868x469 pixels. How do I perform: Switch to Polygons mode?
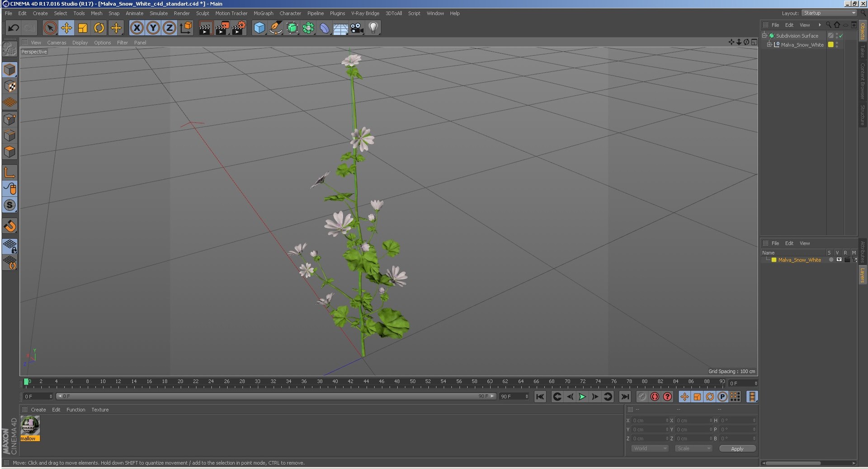pos(9,152)
